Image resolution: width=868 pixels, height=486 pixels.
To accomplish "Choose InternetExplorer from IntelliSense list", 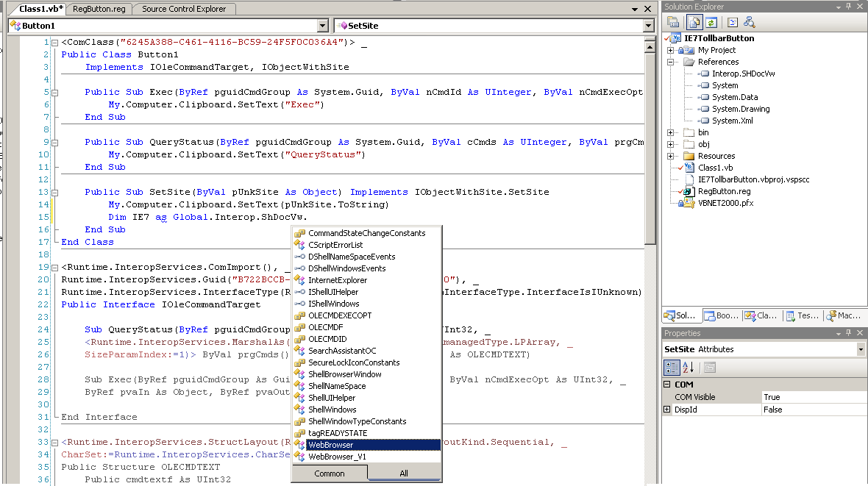I will tap(366, 280).
